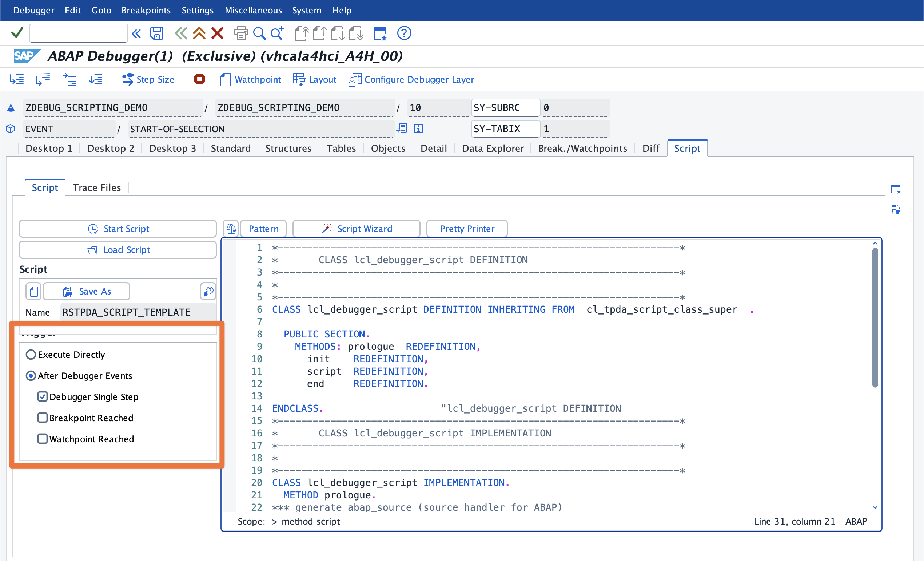
Task: Open the Breakpoints menu
Action: 146,10
